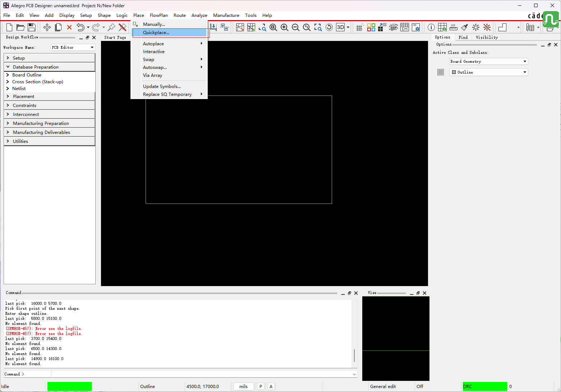Click the P button in status bar
This screenshot has height=392, width=561.
[x=261, y=386]
